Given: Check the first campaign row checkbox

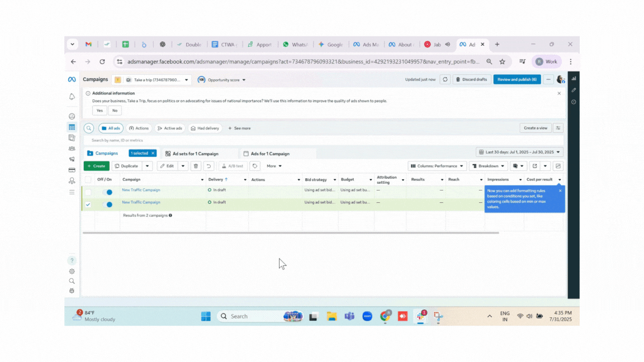Looking at the screenshot, I should click(88, 192).
